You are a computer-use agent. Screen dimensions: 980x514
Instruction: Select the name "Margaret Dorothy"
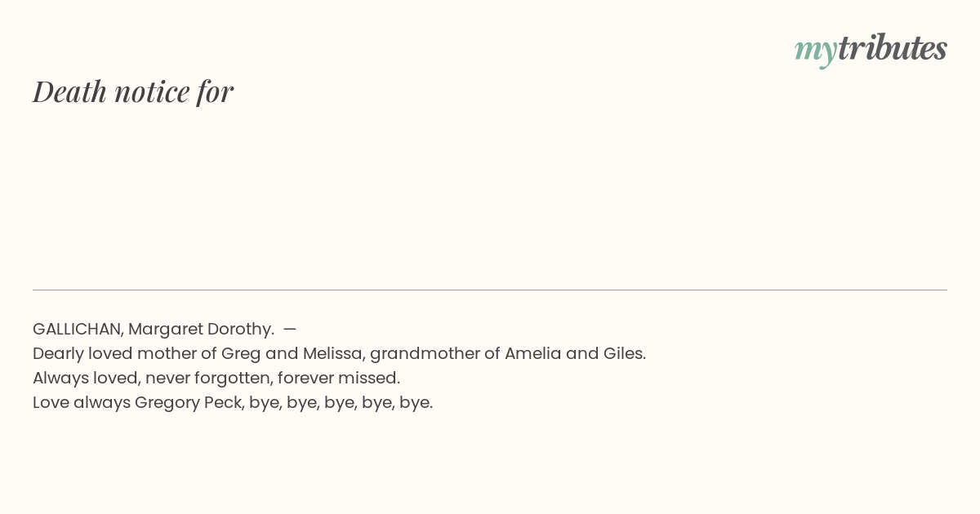click(x=201, y=329)
